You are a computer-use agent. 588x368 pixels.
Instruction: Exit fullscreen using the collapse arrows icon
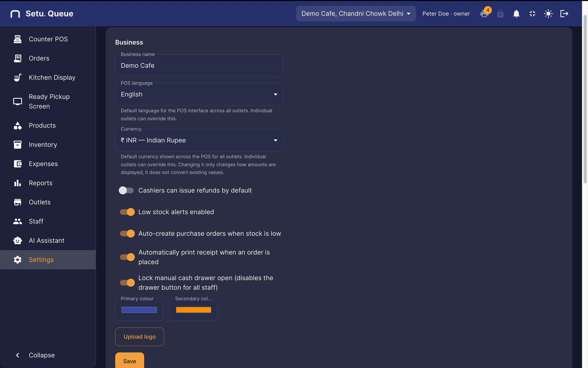[532, 14]
